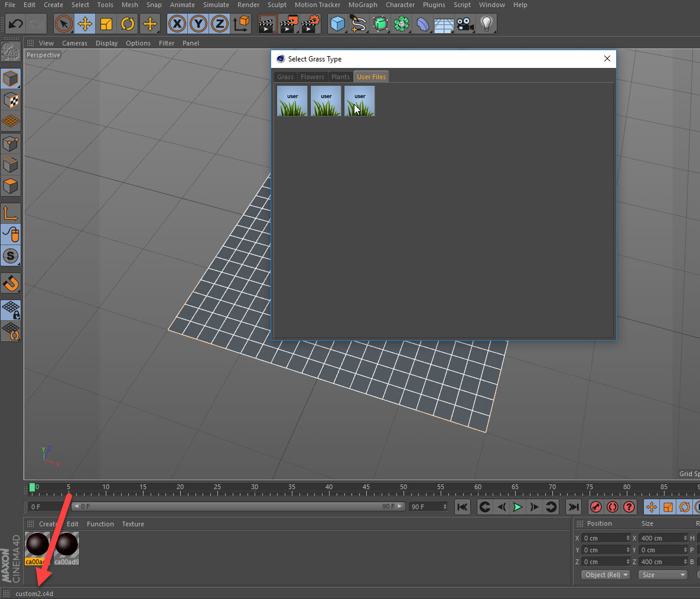Toggle Viewport Solo S icon
Viewport: 700px width, 599px height.
coord(11,256)
